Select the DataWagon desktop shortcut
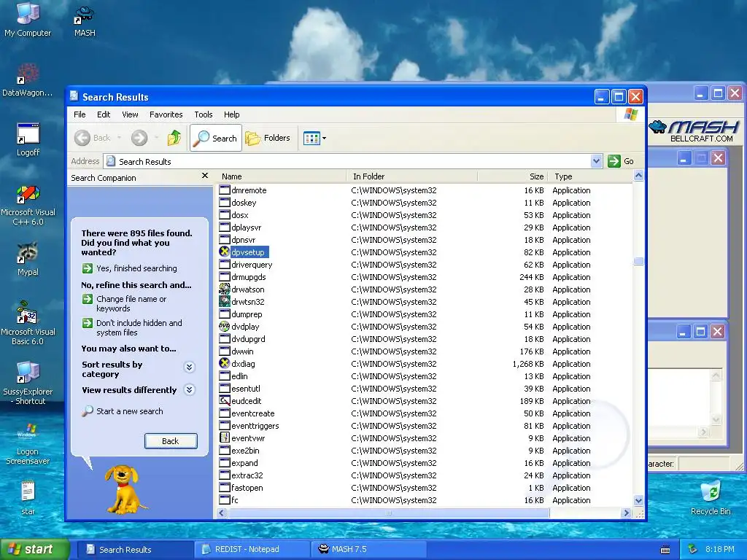The height and width of the screenshot is (560, 747). pyautogui.click(x=28, y=80)
